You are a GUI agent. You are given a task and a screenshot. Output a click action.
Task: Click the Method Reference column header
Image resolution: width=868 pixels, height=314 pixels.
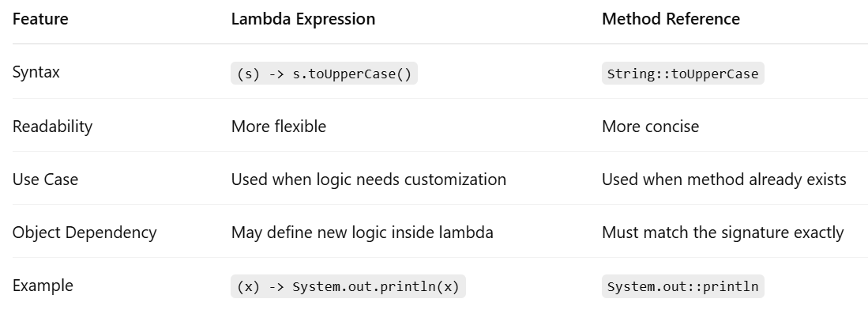pyautogui.click(x=671, y=19)
